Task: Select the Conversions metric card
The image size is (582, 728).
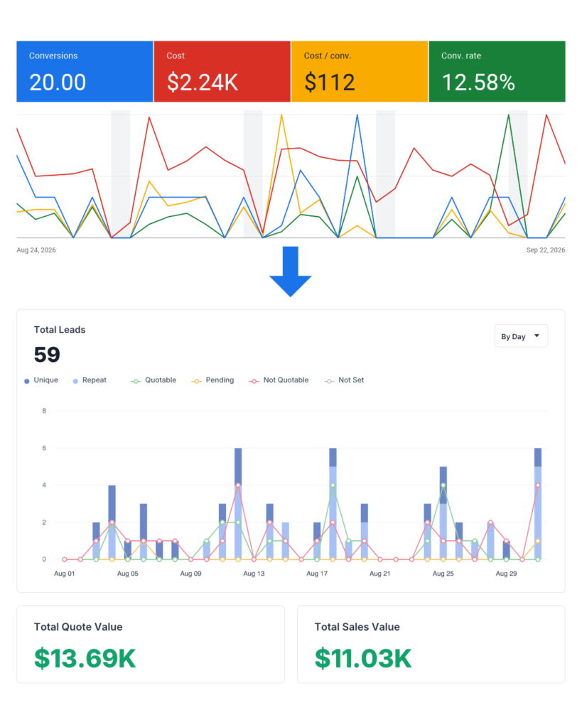Action: click(x=85, y=72)
